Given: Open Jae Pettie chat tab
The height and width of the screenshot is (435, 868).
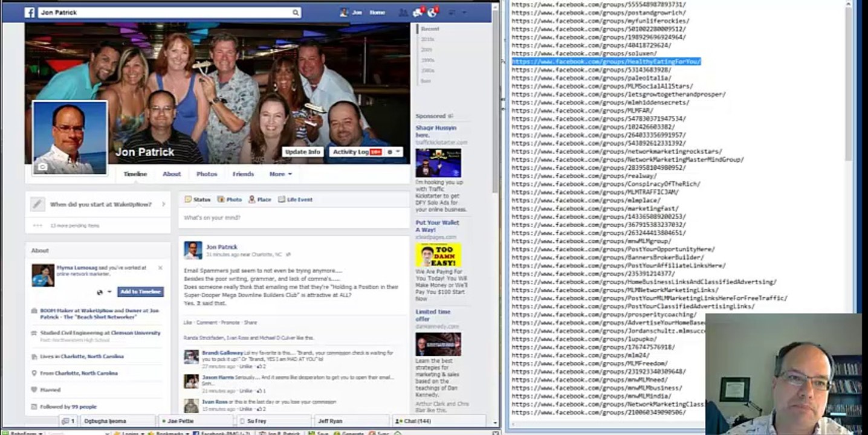Looking at the screenshot, I should click(194, 421).
